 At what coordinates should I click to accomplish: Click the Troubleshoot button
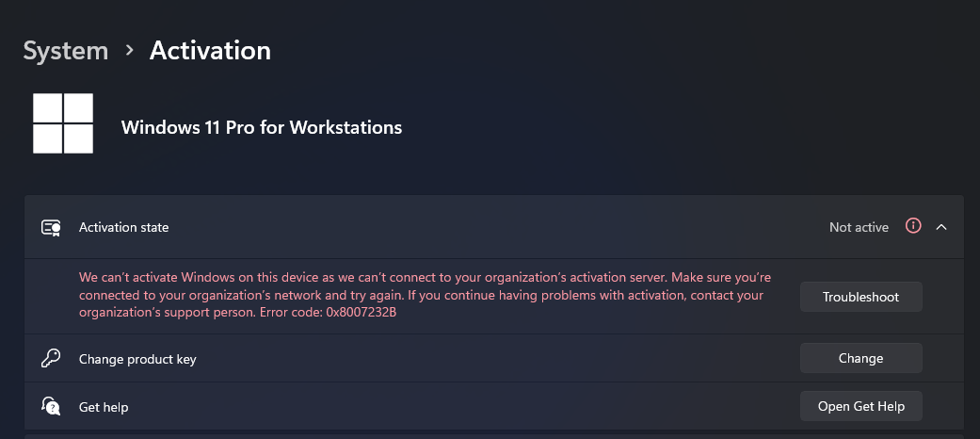(x=860, y=297)
